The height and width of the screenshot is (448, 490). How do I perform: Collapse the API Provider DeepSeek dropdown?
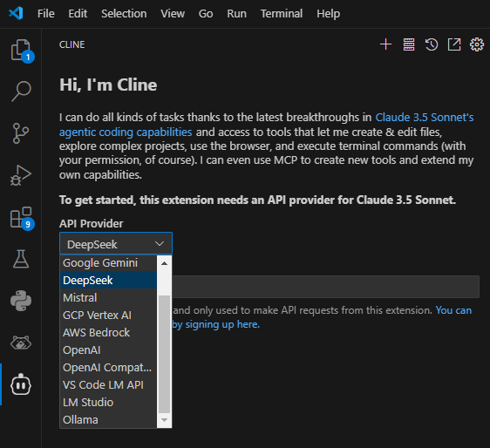coord(116,244)
